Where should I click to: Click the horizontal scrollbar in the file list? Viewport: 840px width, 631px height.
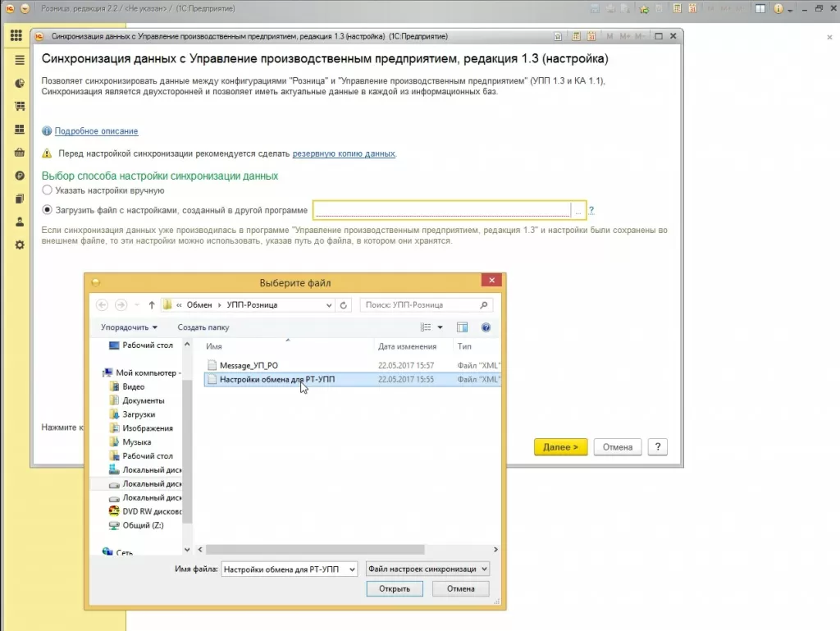coord(315,550)
